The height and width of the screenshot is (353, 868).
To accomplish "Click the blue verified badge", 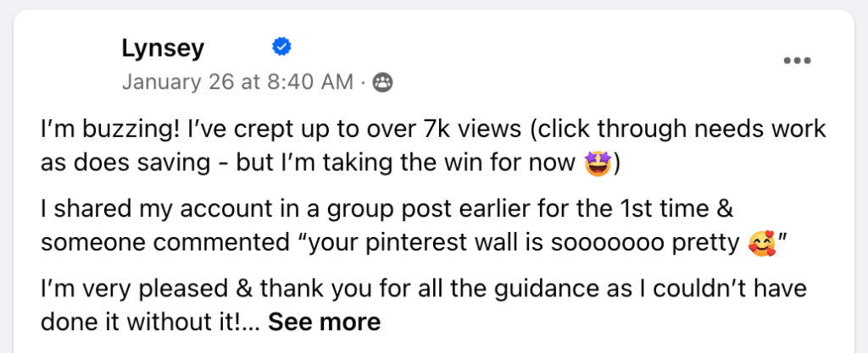I will pyautogui.click(x=281, y=47).
